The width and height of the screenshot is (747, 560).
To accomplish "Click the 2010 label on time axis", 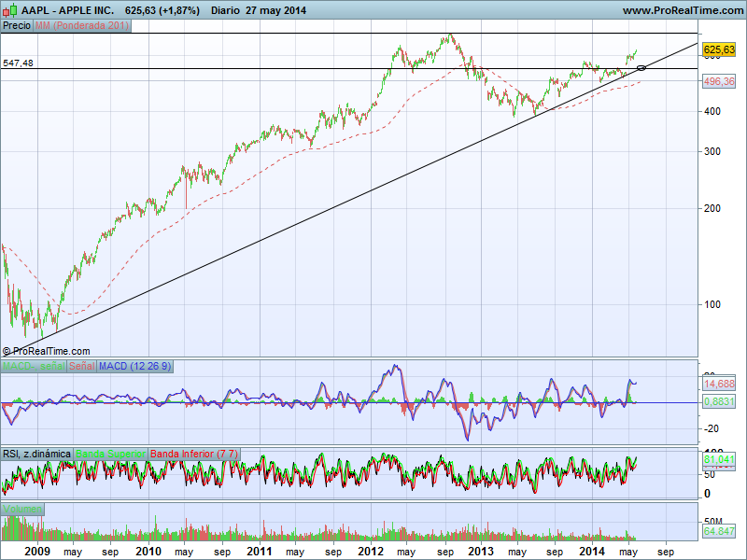I will [x=148, y=552].
